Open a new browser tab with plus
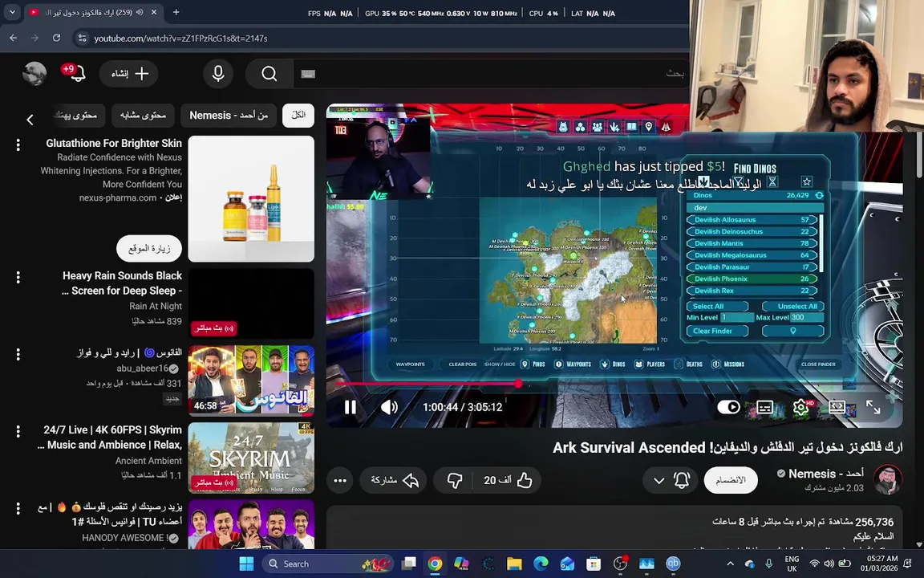Viewport: 924px width, 578px height. [176, 12]
